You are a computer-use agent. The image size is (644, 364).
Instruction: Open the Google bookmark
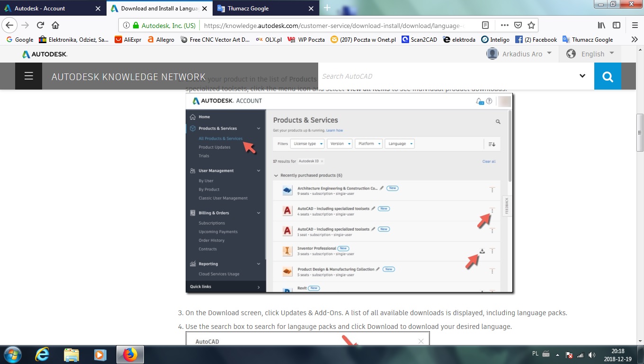(x=19, y=40)
